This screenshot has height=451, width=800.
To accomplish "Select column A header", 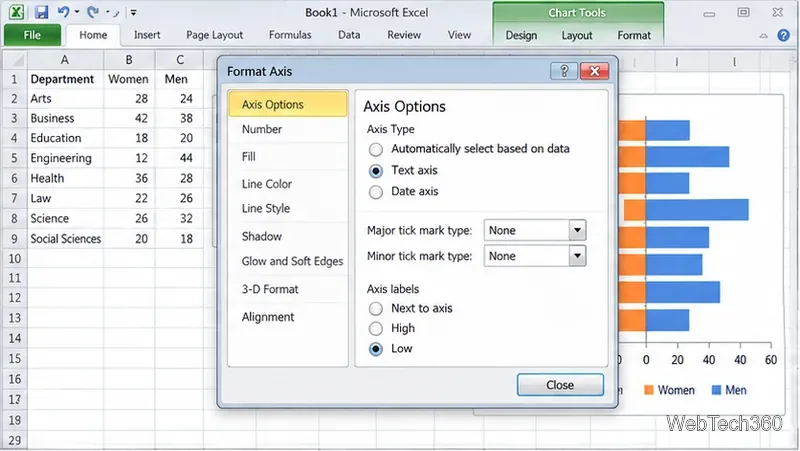I will coord(65,60).
